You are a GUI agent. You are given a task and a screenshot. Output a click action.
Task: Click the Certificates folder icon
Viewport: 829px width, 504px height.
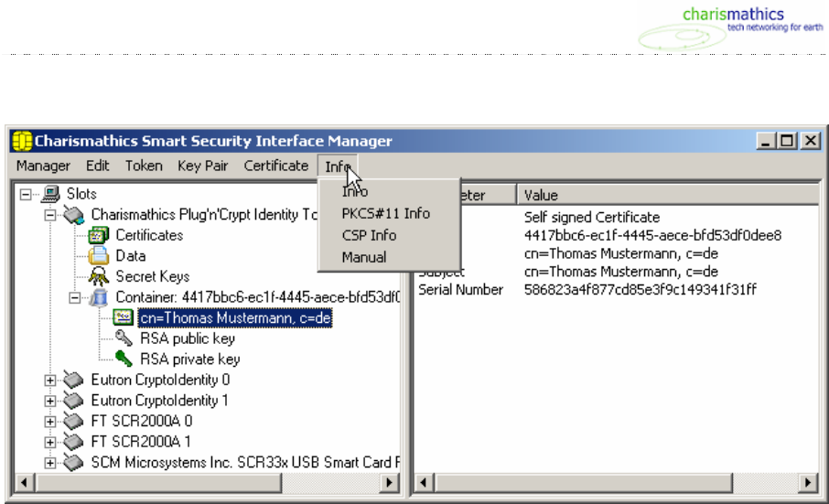point(98,235)
